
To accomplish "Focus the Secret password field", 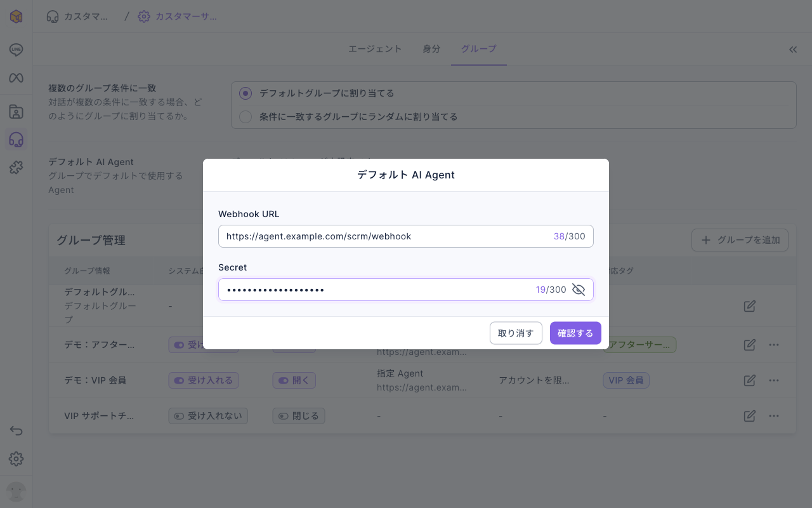I will [x=406, y=290].
